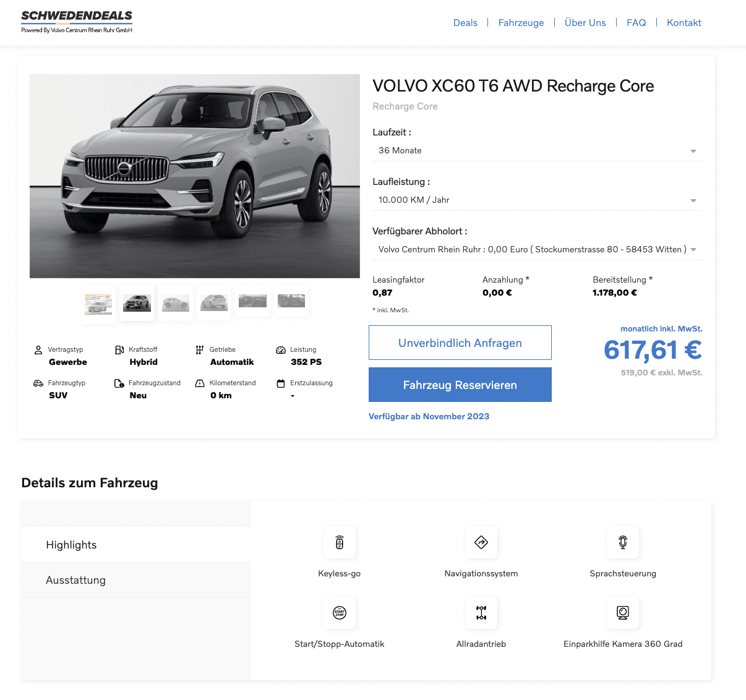Click the Navigationssystem label text

481,574
